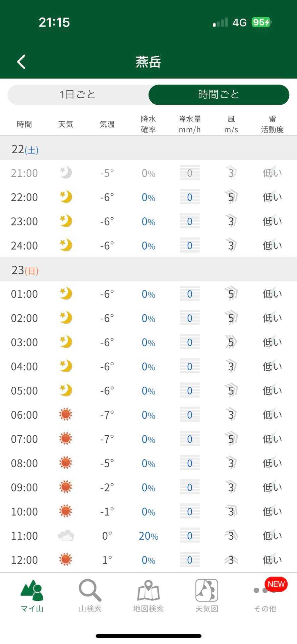Tap the sun icon at 06:00
This screenshot has width=297, height=644.
click(x=66, y=415)
